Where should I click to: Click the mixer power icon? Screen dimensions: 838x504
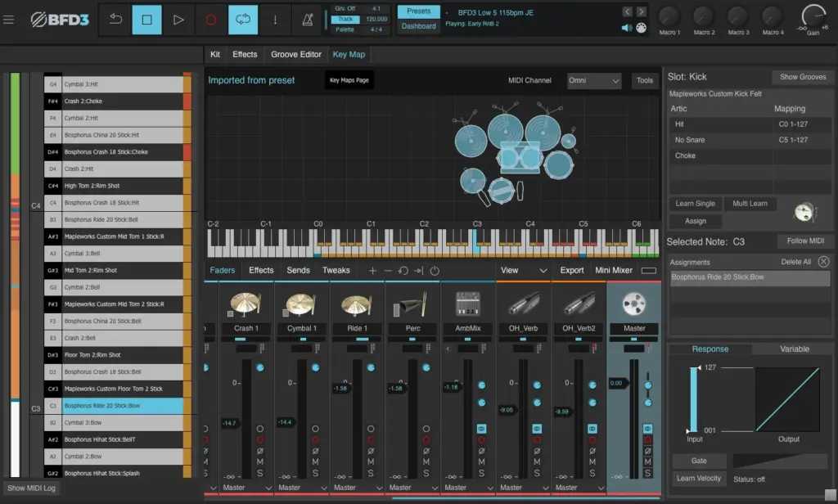[435, 271]
